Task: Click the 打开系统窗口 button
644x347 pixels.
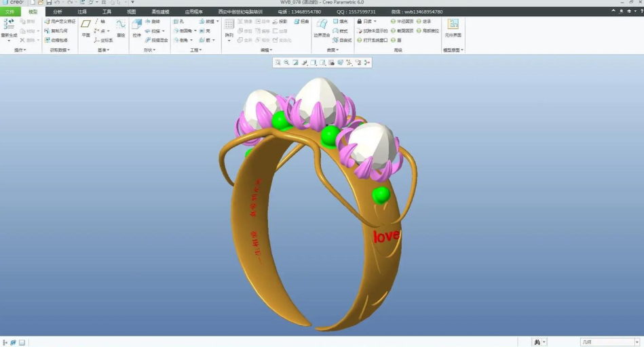Action: [x=372, y=40]
